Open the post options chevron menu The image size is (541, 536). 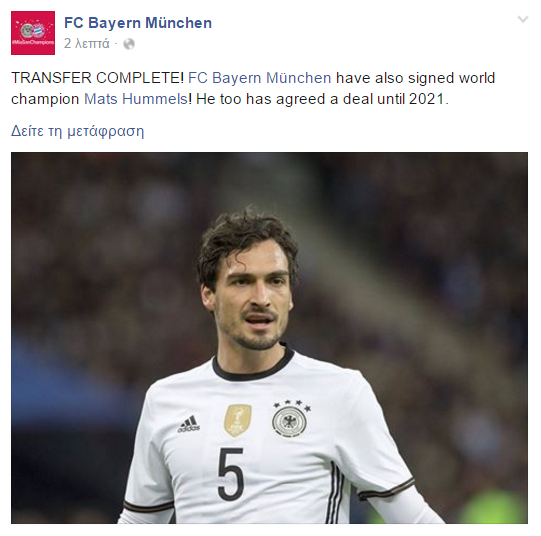pyautogui.click(x=523, y=19)
